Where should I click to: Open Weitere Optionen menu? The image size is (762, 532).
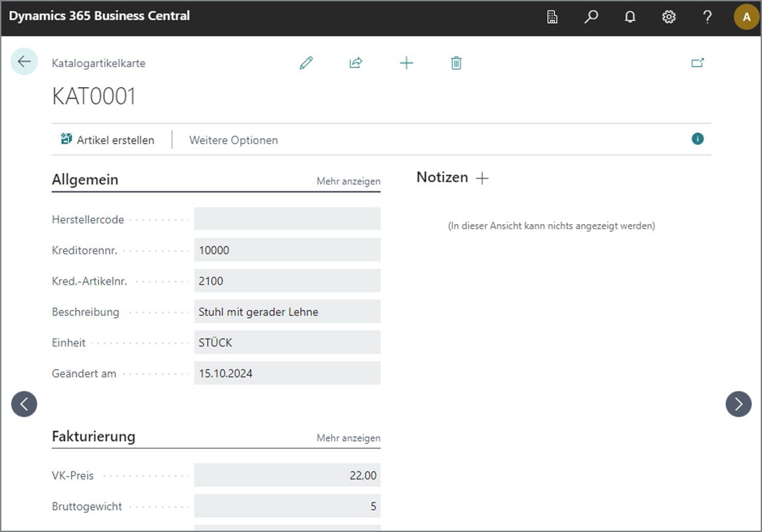(x=234, y=140)
